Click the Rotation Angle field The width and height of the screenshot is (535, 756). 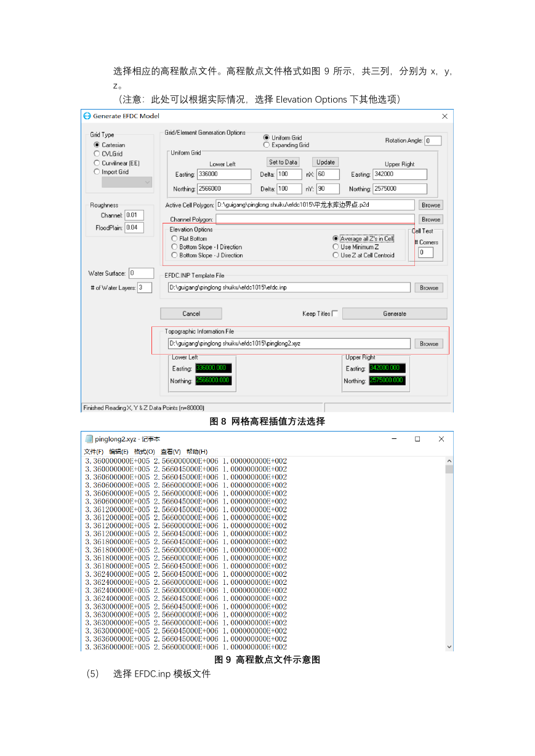pos(432,141)
